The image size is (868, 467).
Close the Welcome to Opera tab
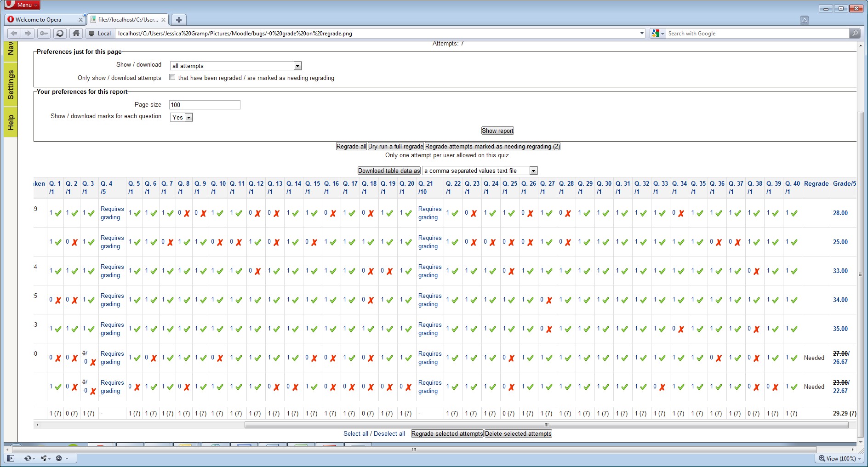coord(80,20)
